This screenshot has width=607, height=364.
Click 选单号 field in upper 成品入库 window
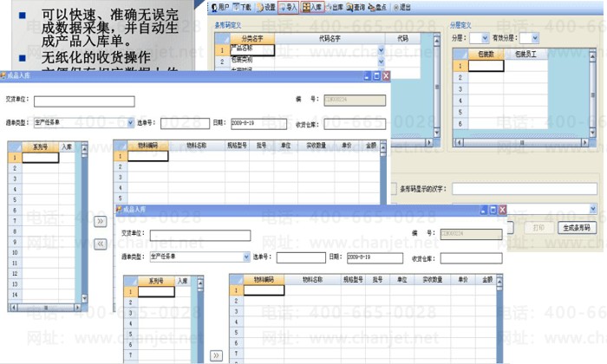click(x=185, y=123)
